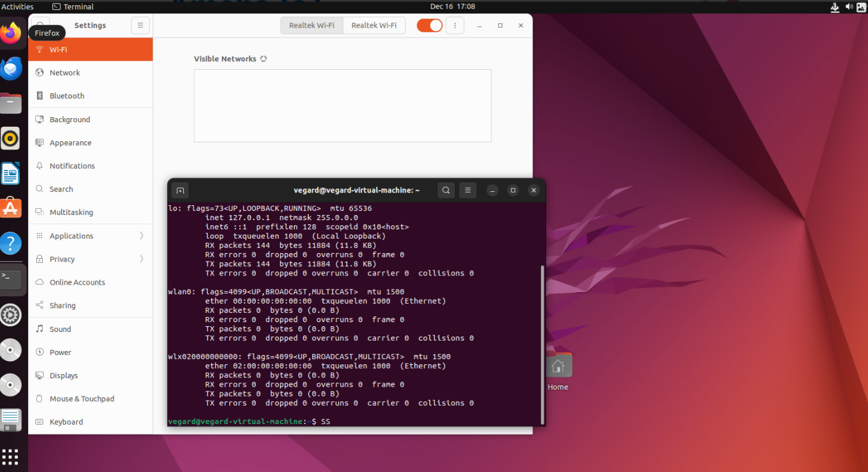Open Bluetooth settings panel

67,96
